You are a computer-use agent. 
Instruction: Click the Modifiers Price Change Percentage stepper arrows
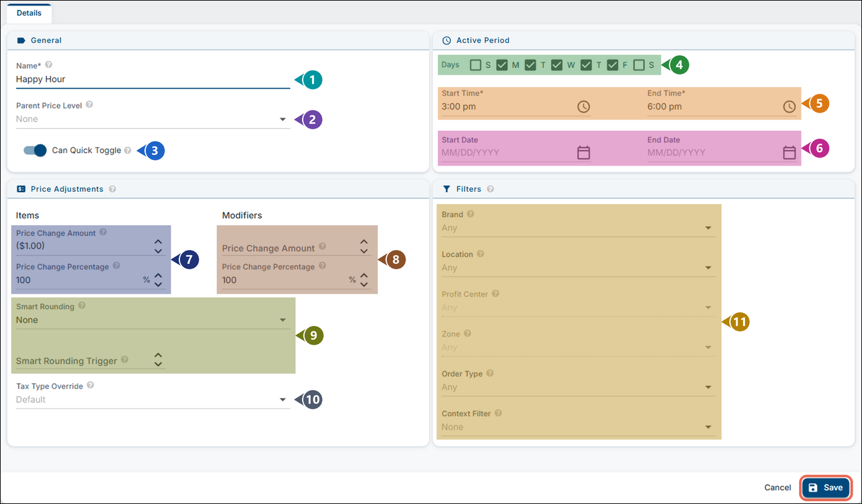364,280
